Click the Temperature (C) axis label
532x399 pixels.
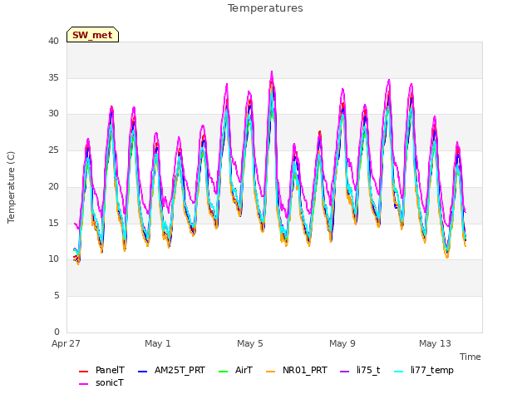click(11, 187)
